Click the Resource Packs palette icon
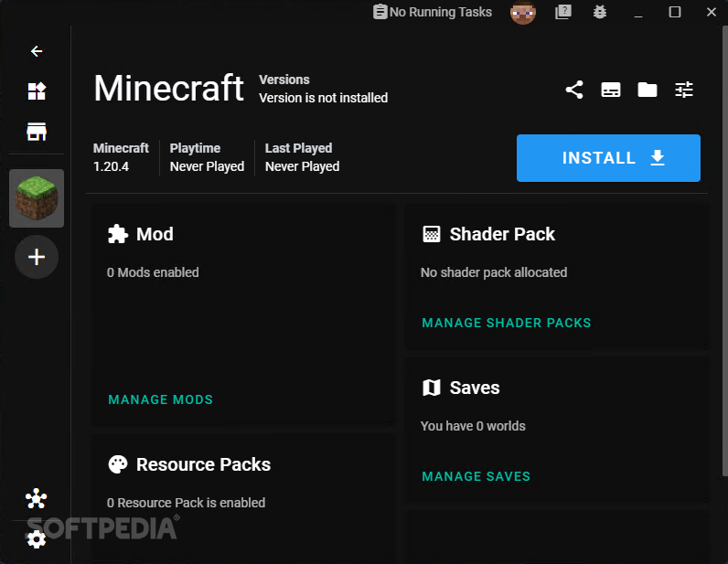The width and height of the screenshot is (728, 564). tap(117, 464)
